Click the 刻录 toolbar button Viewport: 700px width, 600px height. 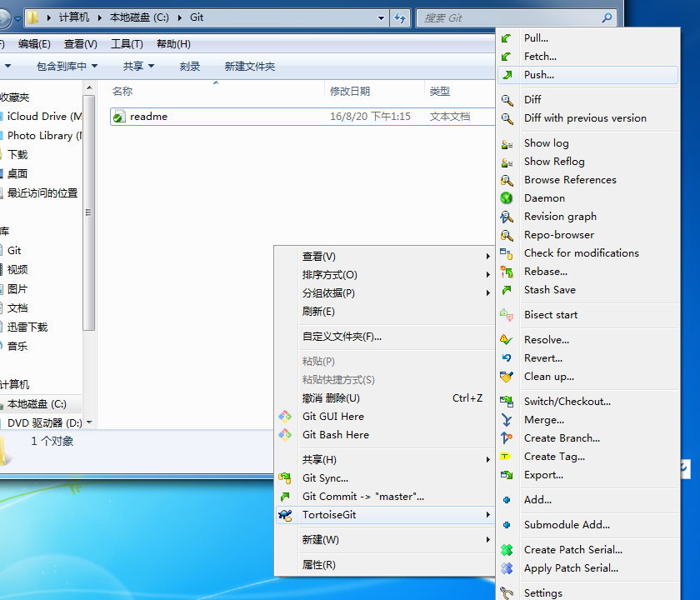pyautogui.click(x=190, y=67)
